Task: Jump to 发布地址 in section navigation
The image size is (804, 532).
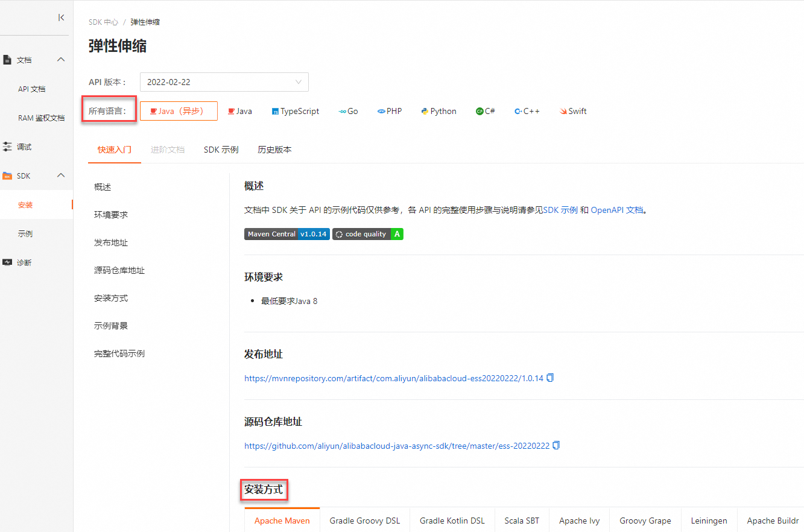Action: point(111,242)
